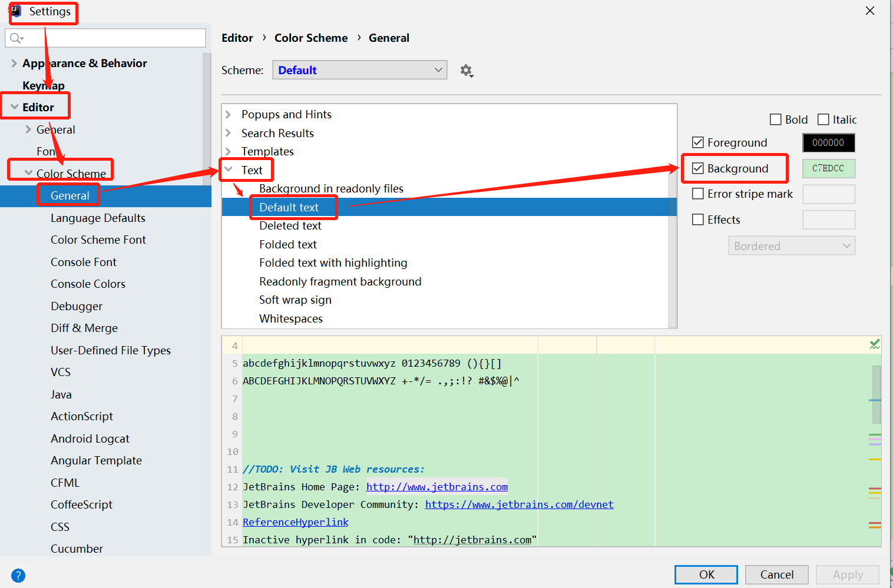893x588 pixels.
Task: Expand the Templates node
Action: [229, 151]
